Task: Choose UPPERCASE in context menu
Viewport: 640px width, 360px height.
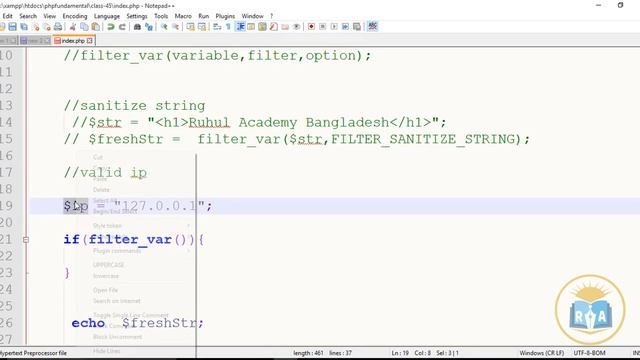Action: [x=108, y=265]
